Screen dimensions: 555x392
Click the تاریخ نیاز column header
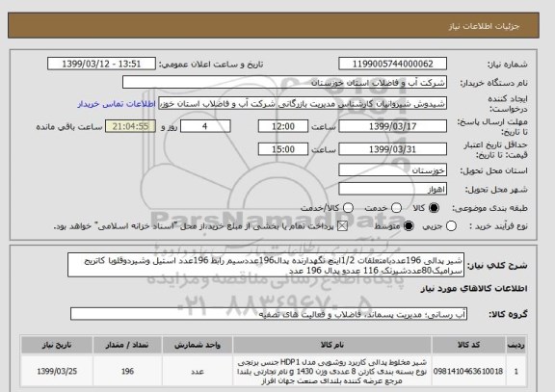point(57,345)
